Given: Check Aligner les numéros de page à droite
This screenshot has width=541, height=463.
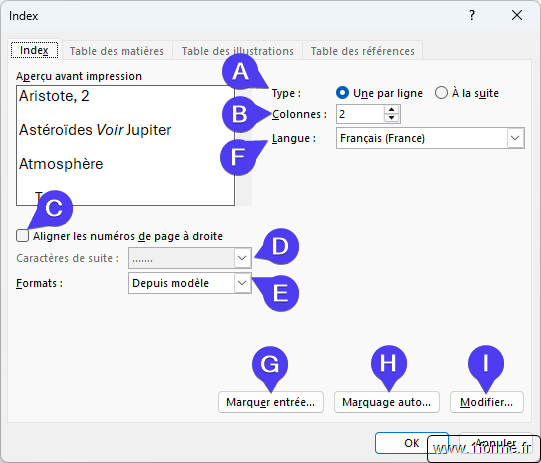Looking at the screenshot, I should click(22, 236).
